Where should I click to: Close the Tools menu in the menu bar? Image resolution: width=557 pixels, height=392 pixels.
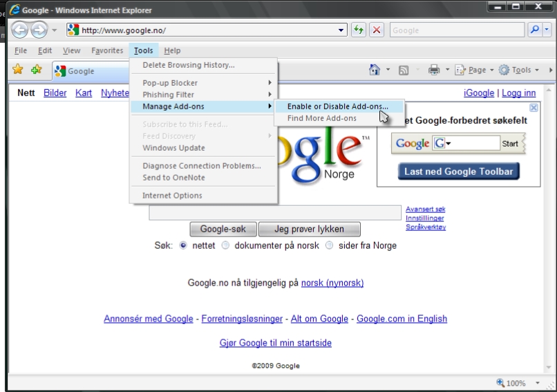(x=143, y=50)
